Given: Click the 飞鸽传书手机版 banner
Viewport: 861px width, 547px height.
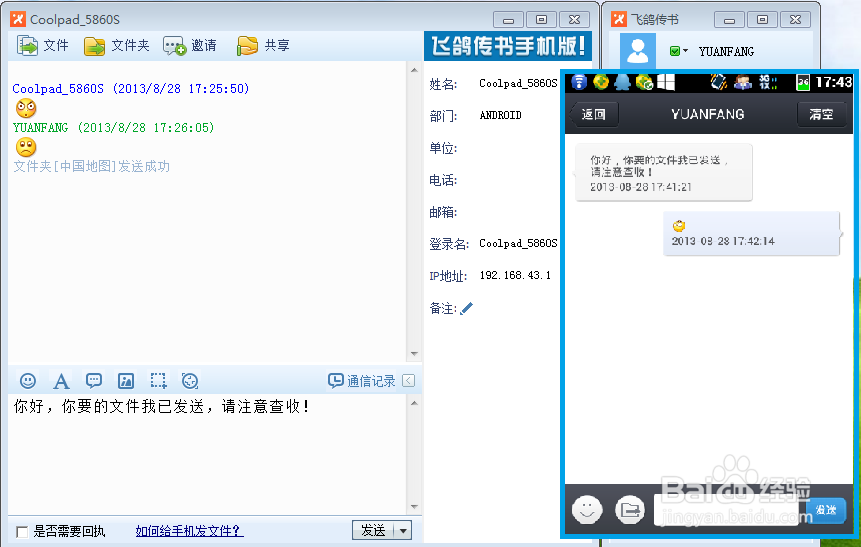Looking at the screenshot, I should [508, 46].
